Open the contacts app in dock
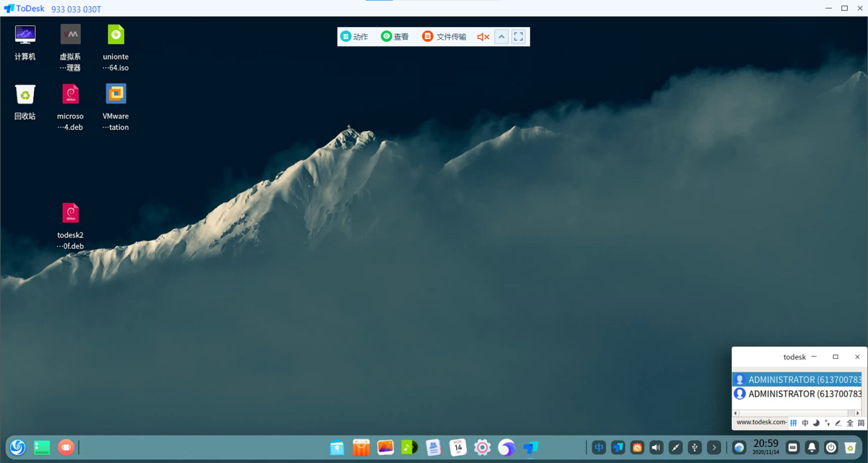 pyautogui.click(x=434, y=448)
